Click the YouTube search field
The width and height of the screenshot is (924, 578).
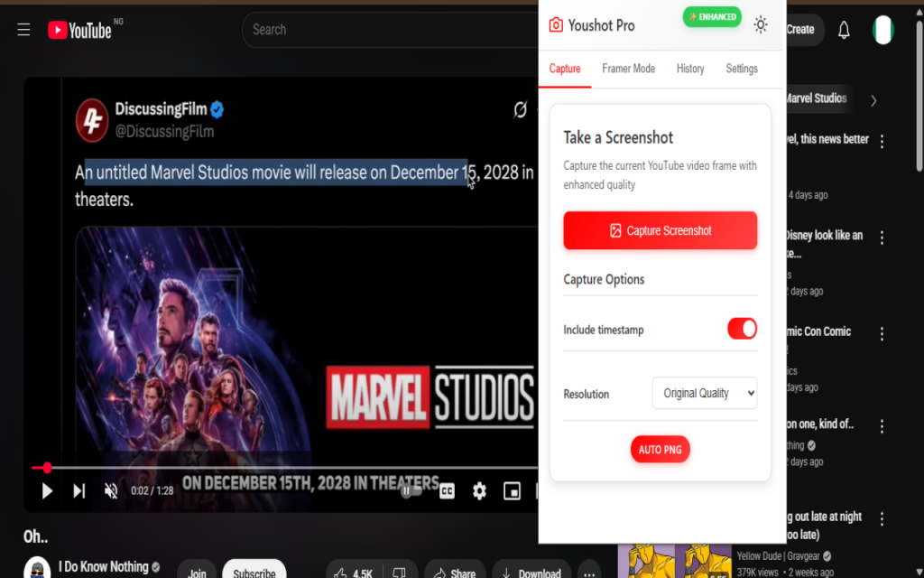click(x=392, y=30)
